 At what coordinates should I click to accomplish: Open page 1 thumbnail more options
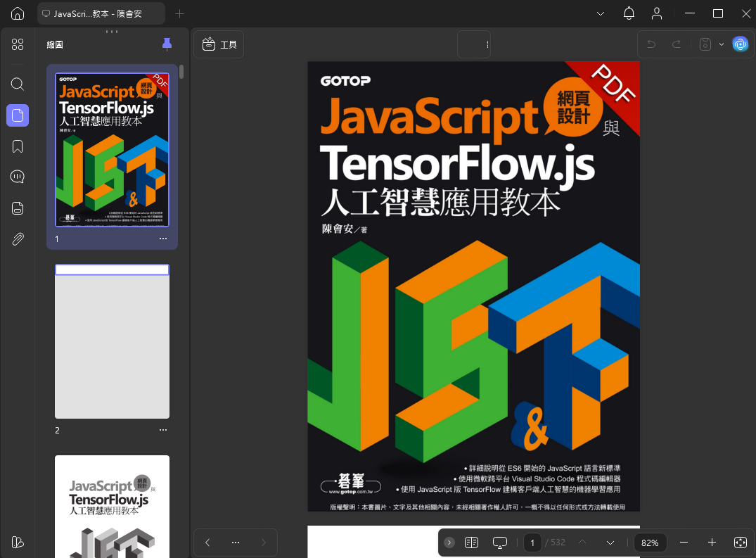pyautogui.click(x=163, y=239)
